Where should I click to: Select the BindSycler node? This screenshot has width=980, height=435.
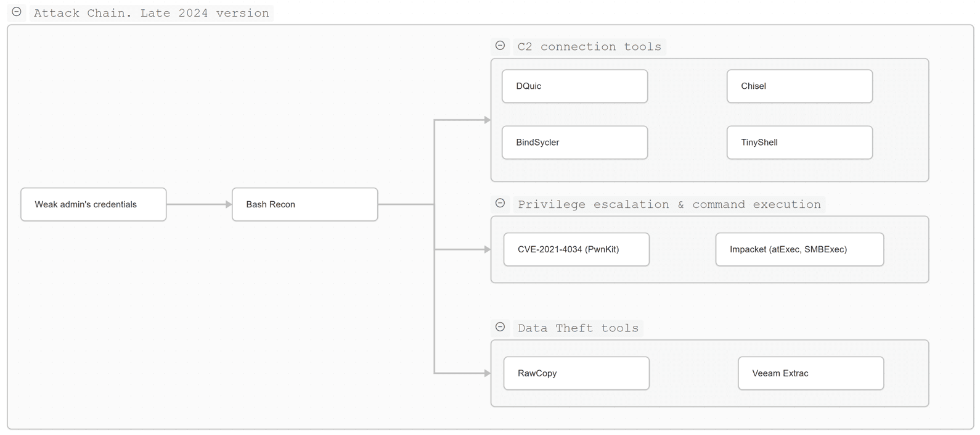[x=575, y=143]
